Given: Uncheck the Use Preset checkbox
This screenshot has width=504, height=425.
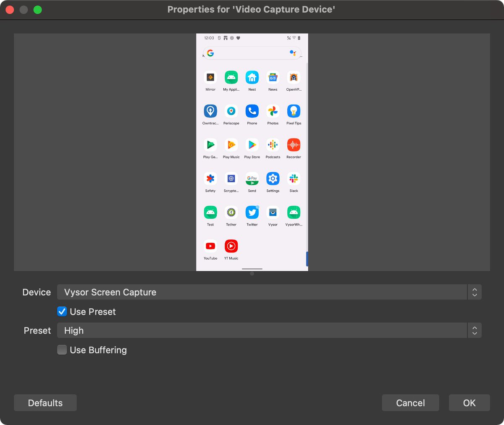Looking at the screenshot, I should tap(62, 311).
